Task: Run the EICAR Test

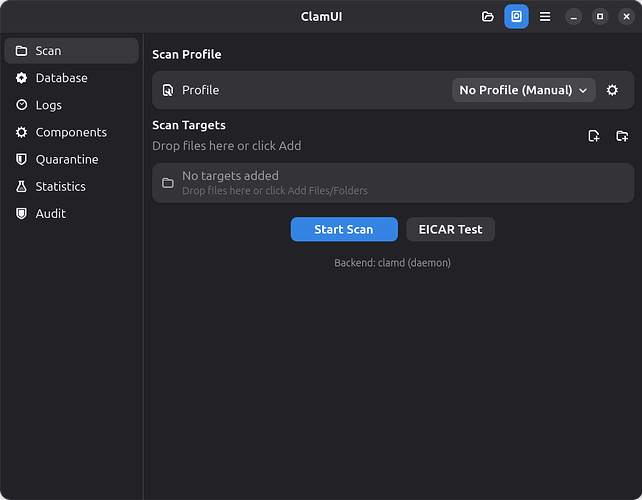Action: 450,229
